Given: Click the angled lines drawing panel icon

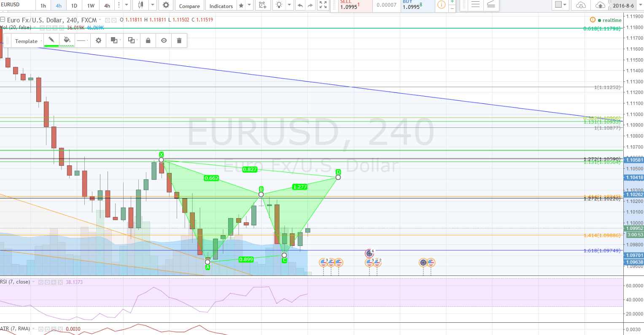Looking at the screenshot, I should (491, 5).
